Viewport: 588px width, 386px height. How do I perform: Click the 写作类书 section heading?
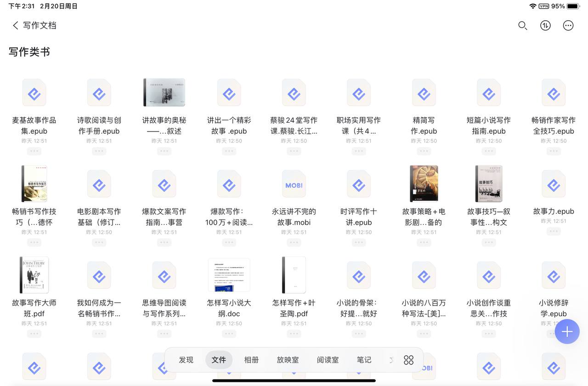click(x=29, y=52)
